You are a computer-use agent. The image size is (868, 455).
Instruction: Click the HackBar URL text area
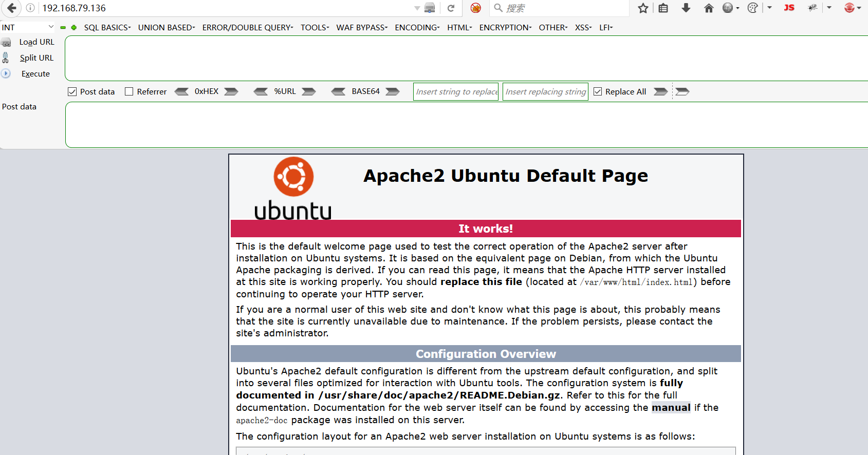[x=466, y=58]
